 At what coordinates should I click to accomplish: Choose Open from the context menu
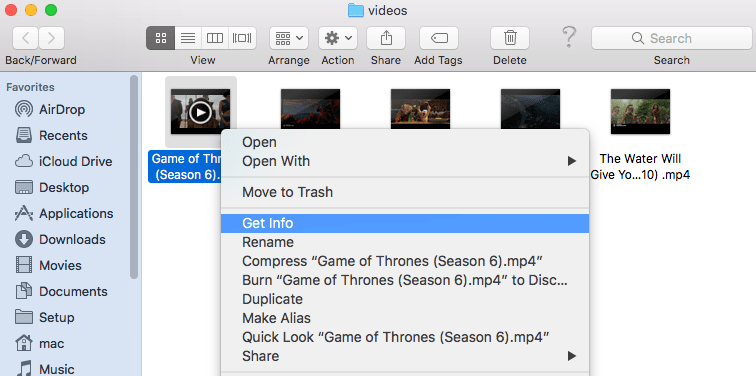405,142
